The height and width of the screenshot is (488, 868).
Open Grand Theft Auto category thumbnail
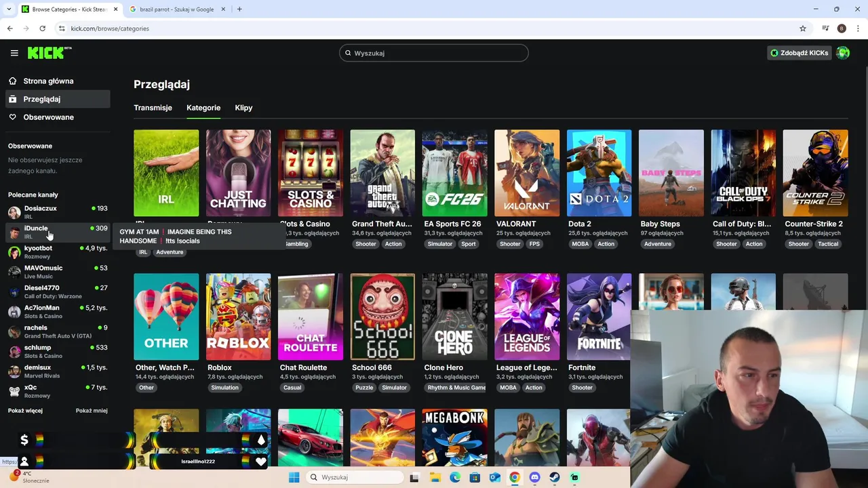[382, 173]
